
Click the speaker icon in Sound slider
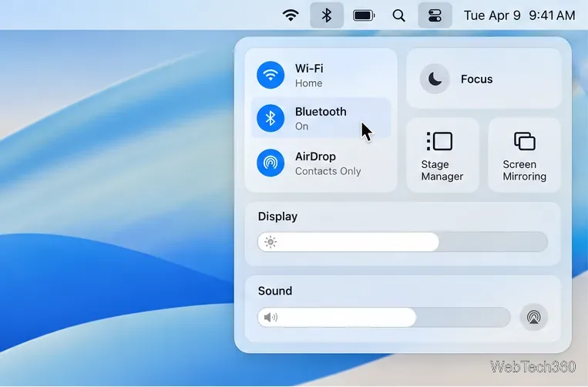[270, 318]
